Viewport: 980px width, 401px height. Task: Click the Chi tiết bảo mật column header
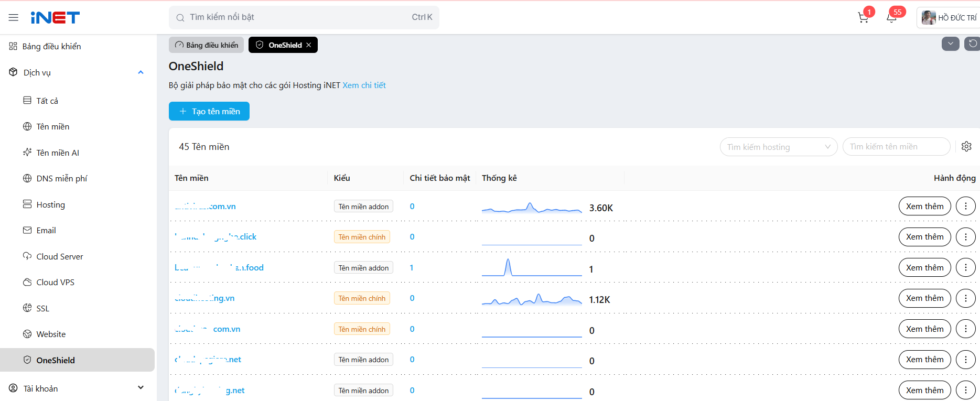(440, 178)
